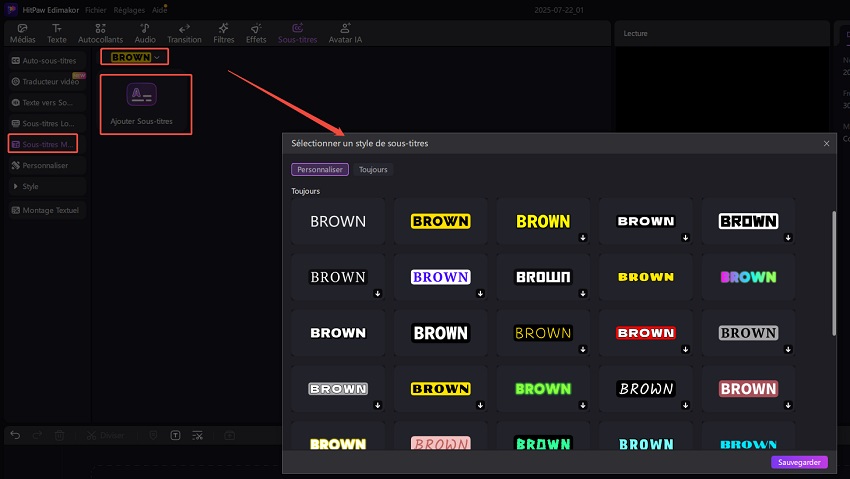Open the Fichier menu
This screenshot has width=850, height=479.
[96, 9]
